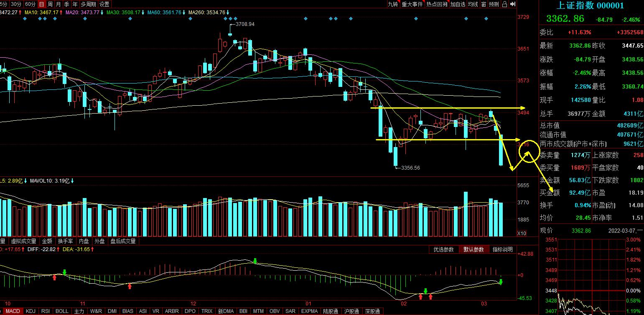Click the MA30 value label
The height and width of the screenshot is (315, 644).
click(125, 13)
